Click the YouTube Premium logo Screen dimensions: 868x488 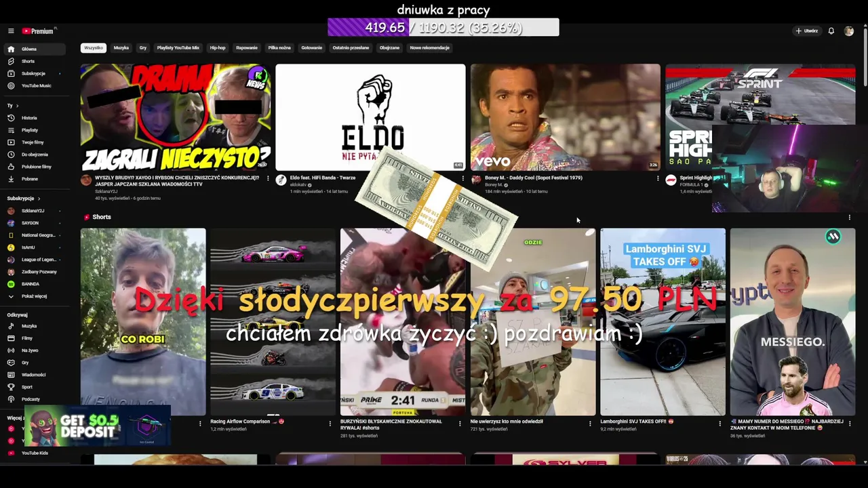[x=39, y=31]
